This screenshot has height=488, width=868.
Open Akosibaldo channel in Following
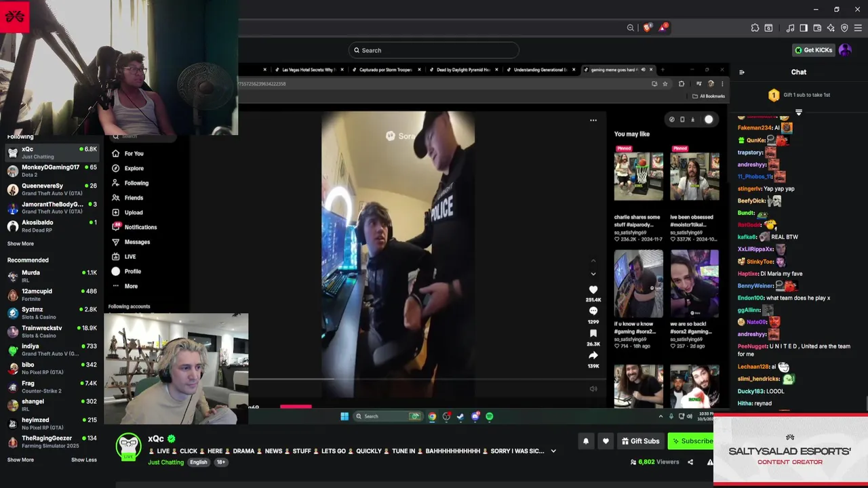point(52,226)
